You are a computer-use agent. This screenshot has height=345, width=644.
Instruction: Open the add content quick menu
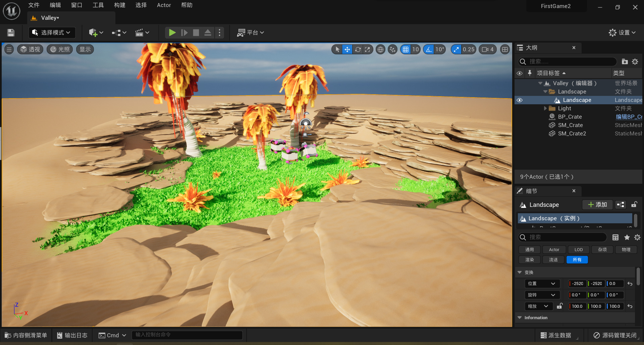click(x=96, y=33)
